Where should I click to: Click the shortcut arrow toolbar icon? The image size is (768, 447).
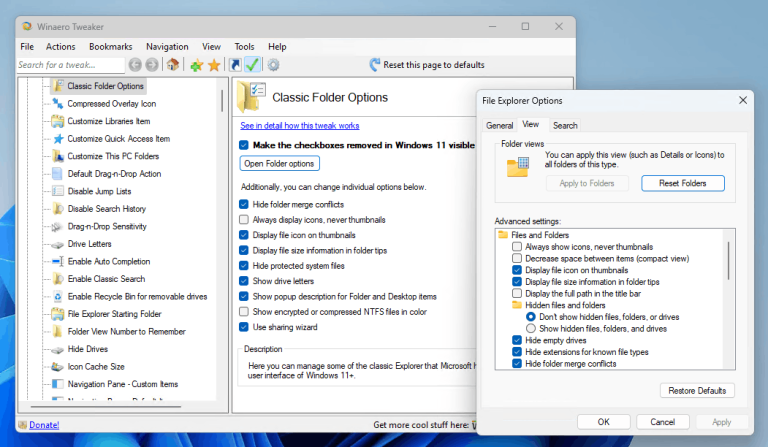point(235,65)
